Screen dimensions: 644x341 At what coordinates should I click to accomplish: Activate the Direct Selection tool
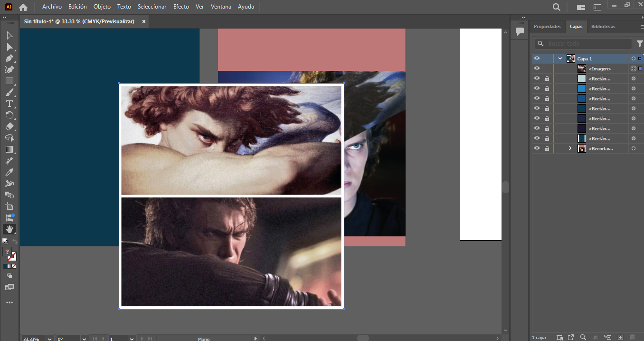pos(9,47)
